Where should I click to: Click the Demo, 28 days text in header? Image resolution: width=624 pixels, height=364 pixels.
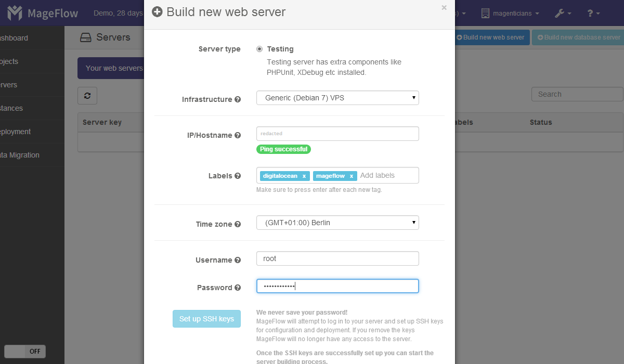[x=118, y=13]
